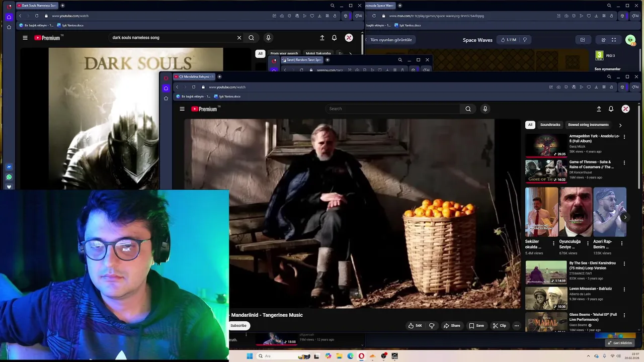The height and width of the screenshot is (362, 644).
Task: Select From your search chip in back window
Action: [284, 53]
